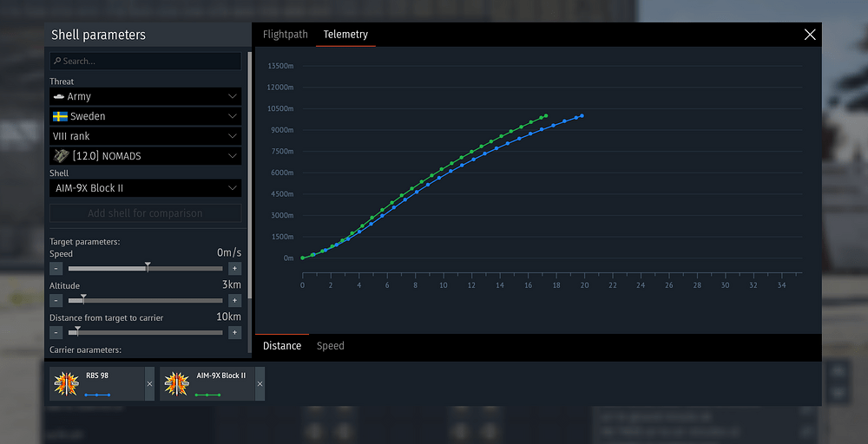This screenshot has width=868, height=444.
Task: Click the Swedish flag icon
Action: (60, 116)
